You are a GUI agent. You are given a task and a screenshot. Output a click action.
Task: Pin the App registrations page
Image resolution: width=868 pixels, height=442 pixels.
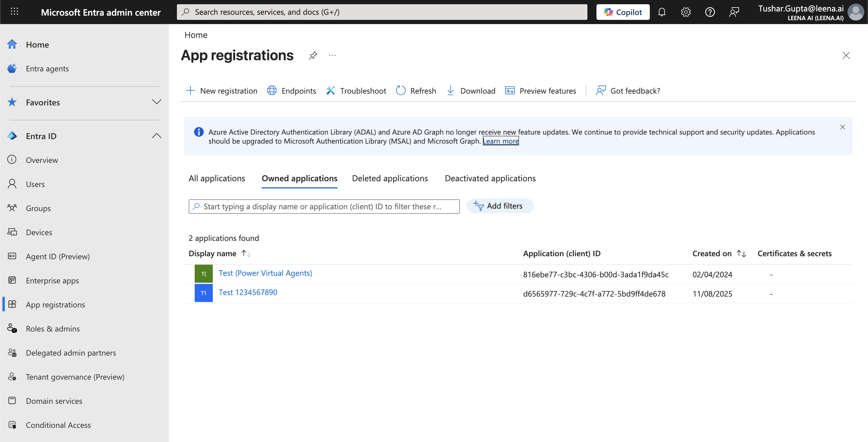point(313,55)
